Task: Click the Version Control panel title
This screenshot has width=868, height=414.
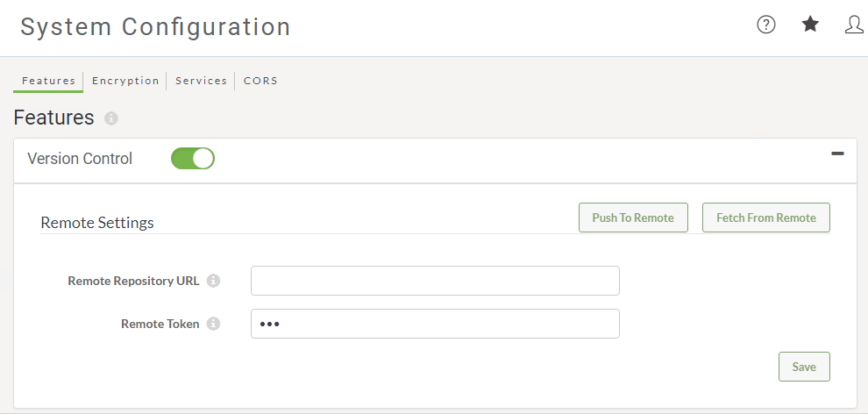Action: pyautogui.click(x=80, y=159)
